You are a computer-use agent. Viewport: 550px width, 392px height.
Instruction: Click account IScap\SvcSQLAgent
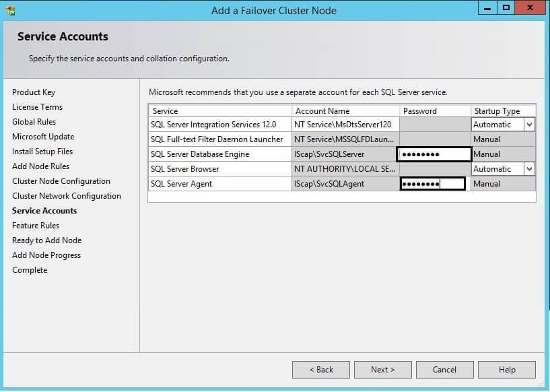tap(345, 184)
